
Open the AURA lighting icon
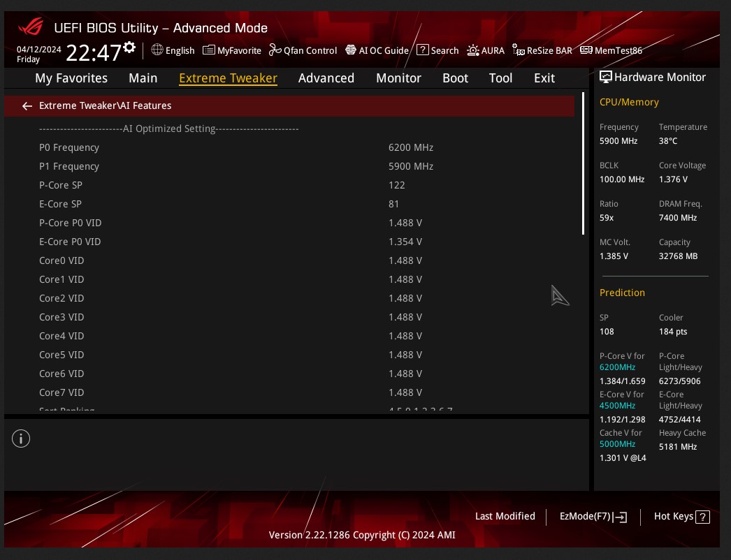(x=472, y=50)
